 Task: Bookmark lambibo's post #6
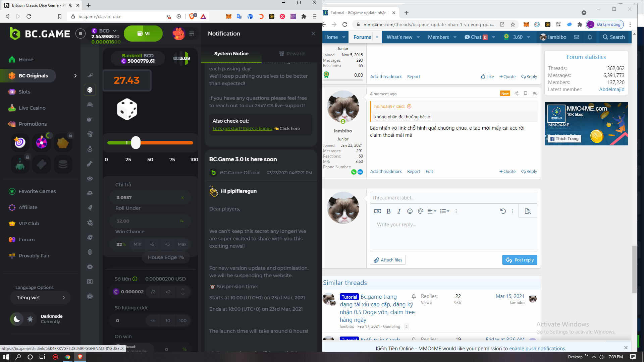pyautogui.click(x=526, y=94)
